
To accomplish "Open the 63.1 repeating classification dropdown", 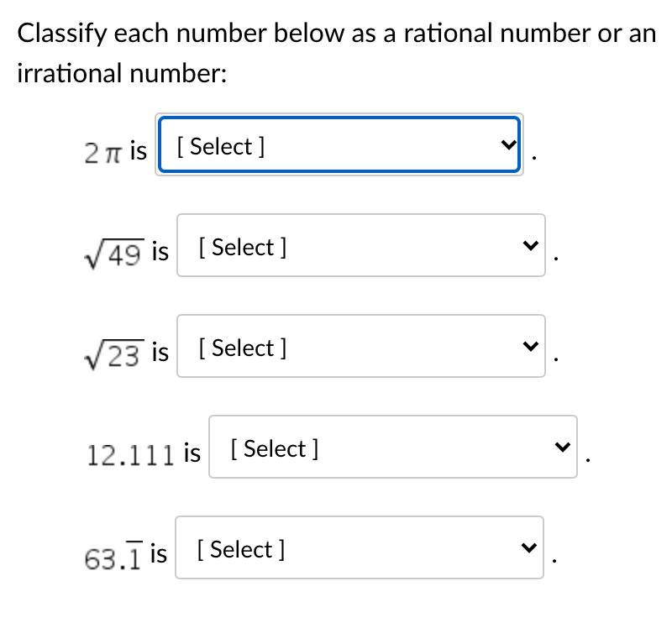I will coord(360,548).
